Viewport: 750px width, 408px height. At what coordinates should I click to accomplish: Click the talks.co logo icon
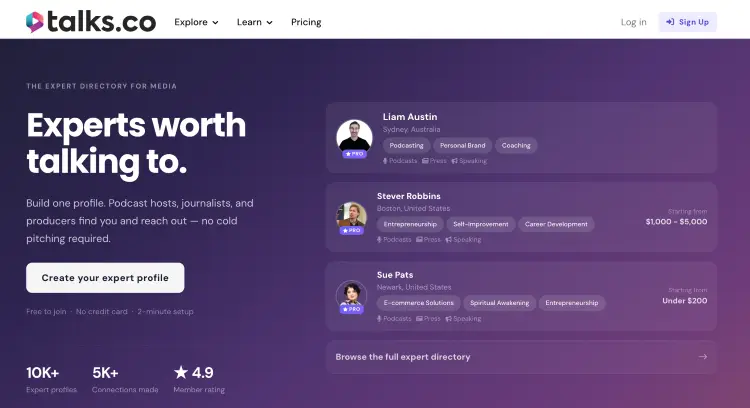(x=34, y=22)
